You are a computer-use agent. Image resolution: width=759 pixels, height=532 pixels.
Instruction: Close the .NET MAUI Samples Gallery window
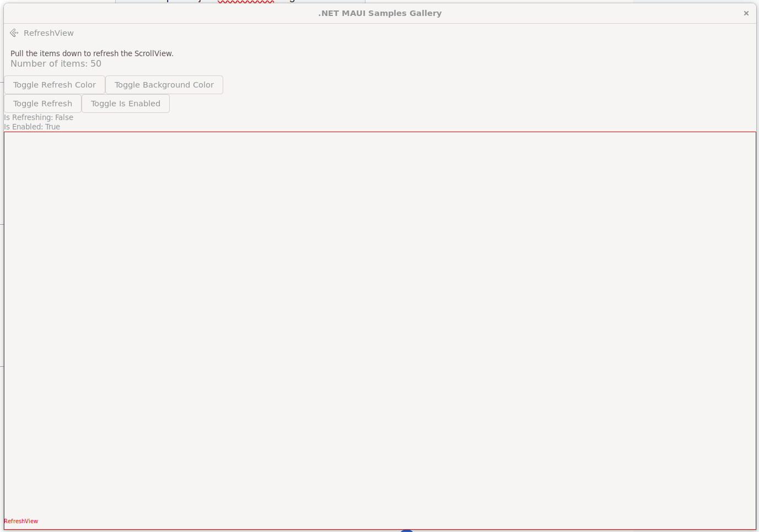pyautogui.click(x=746, y=13)
